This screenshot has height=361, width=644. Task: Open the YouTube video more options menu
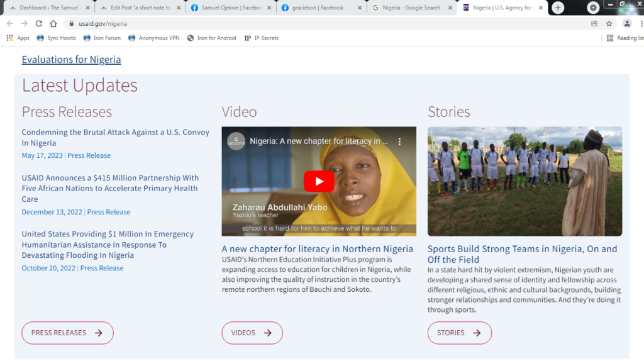(399, 142)
